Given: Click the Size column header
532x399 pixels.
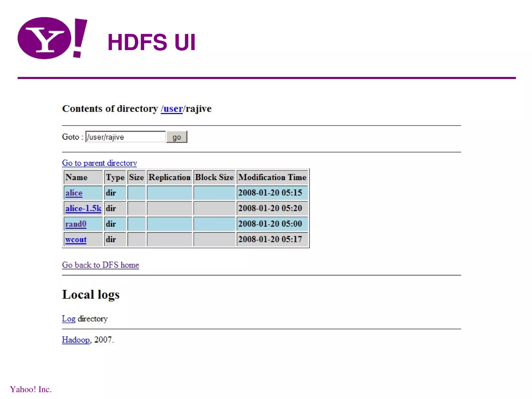Looking at the screenshot, I should point(136,177).
